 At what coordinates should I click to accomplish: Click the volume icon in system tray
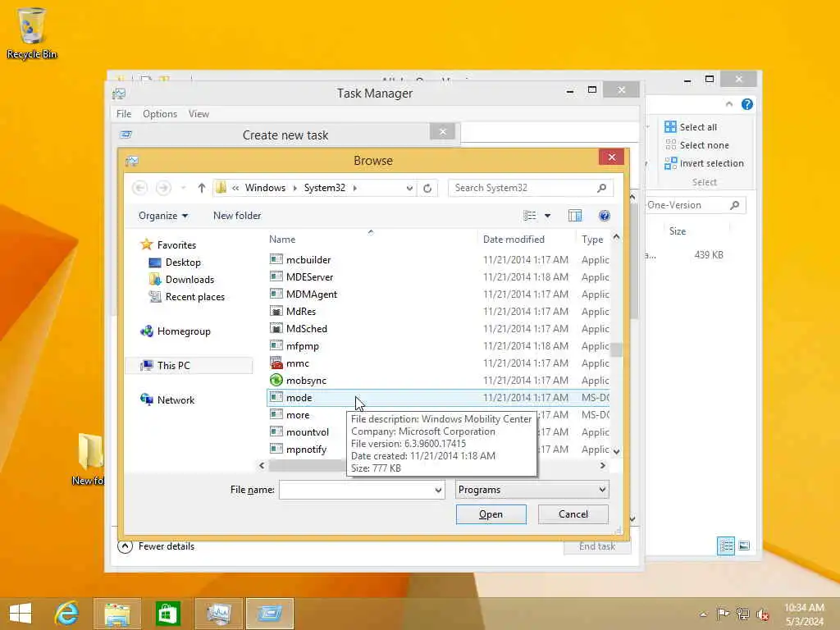click(x=763, y=614)
